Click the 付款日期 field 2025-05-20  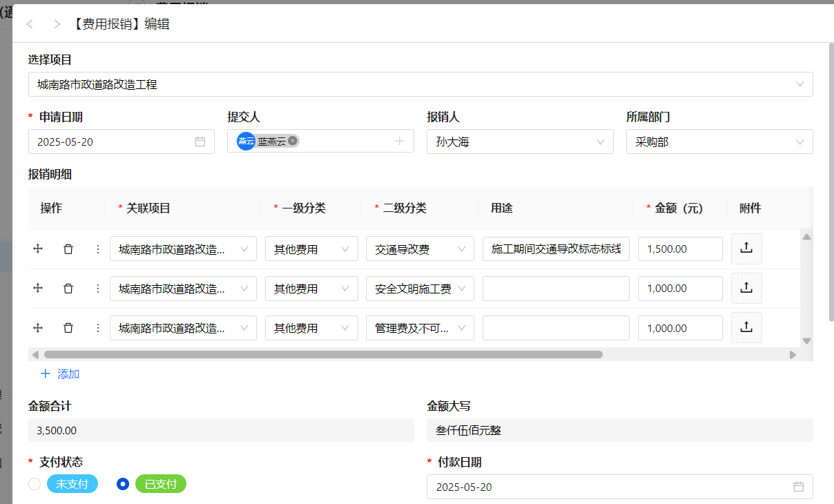[x=620, y=487]
